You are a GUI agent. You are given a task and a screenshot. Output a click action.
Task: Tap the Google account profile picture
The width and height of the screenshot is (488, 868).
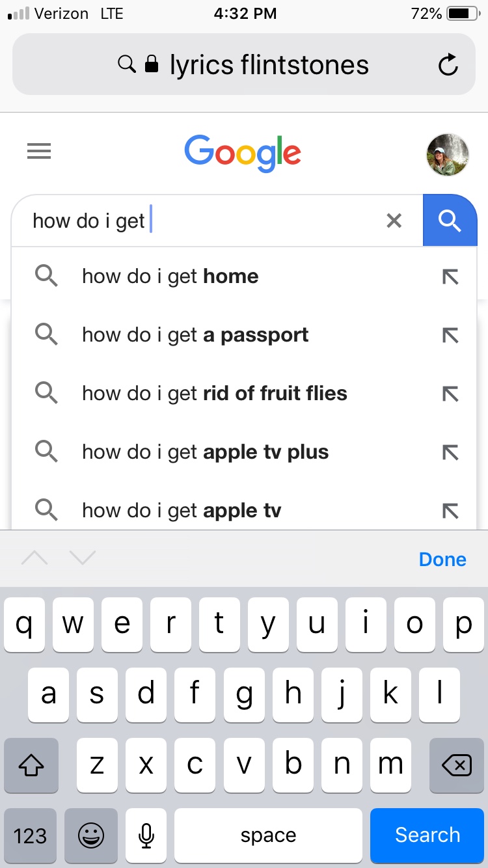coord(448,155)
